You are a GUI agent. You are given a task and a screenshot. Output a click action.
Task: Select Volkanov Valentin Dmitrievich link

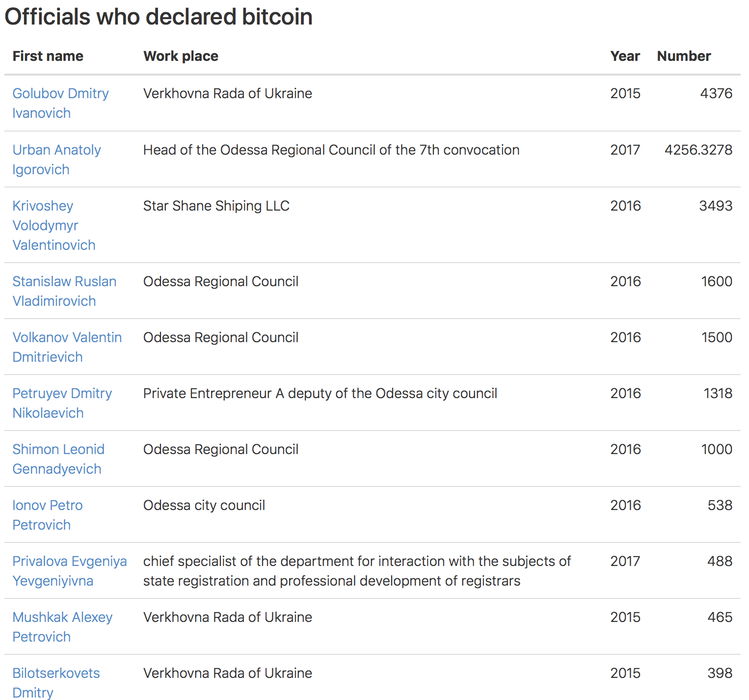click(x=67, y=347)
